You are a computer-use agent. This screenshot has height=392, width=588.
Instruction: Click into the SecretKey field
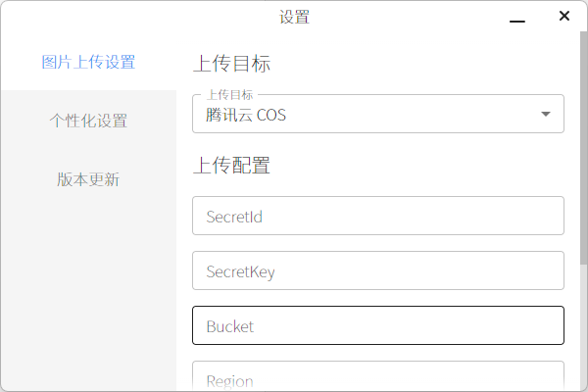[x=377, y=270]
